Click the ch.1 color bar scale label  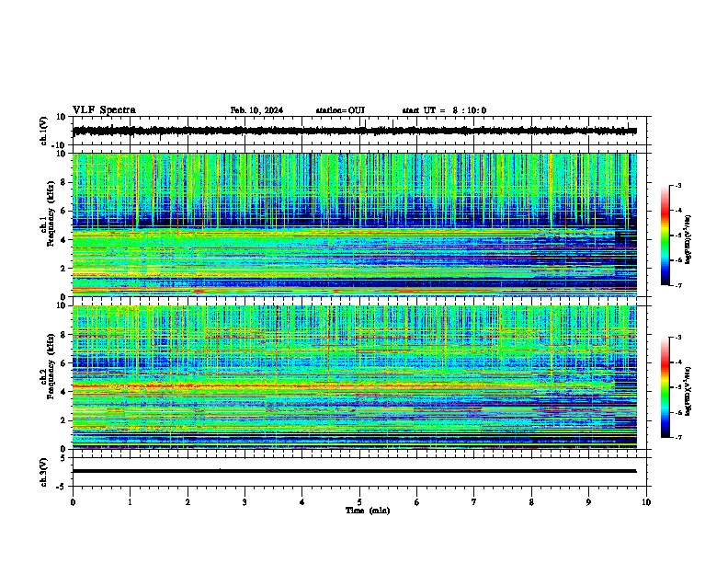click(688, 239)
